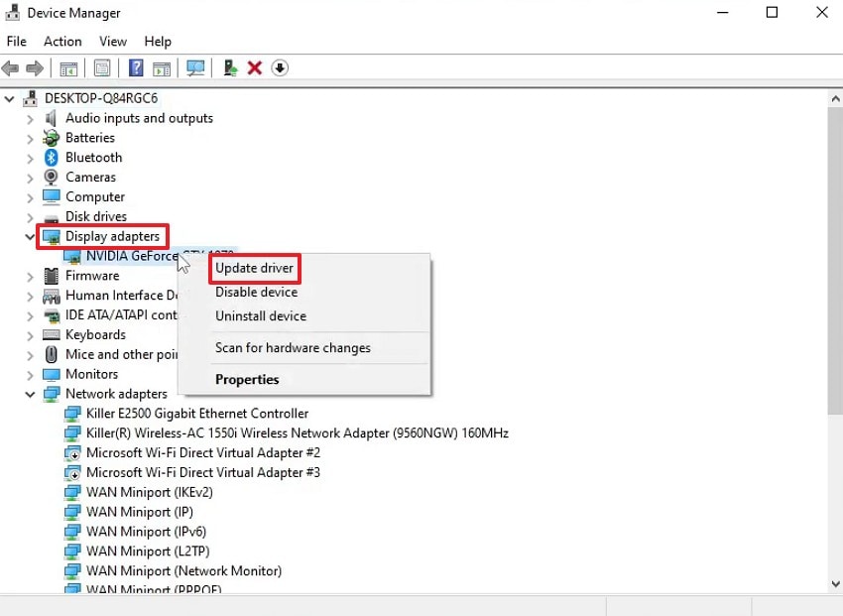Expand the Audio inputs and outputs category
The image size is (843, 616).
(x=28, y=118)
